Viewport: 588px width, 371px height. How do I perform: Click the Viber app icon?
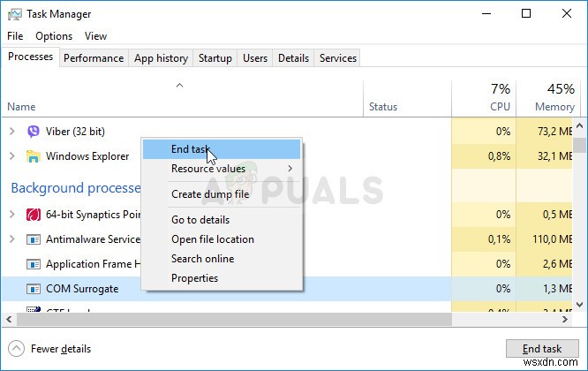tap(34, 132)
